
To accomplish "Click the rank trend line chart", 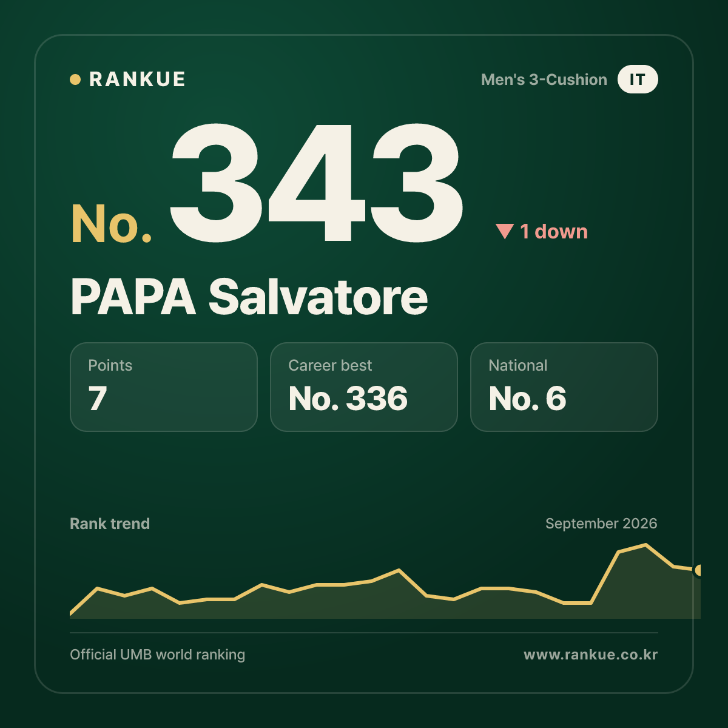I will (385, 581).
